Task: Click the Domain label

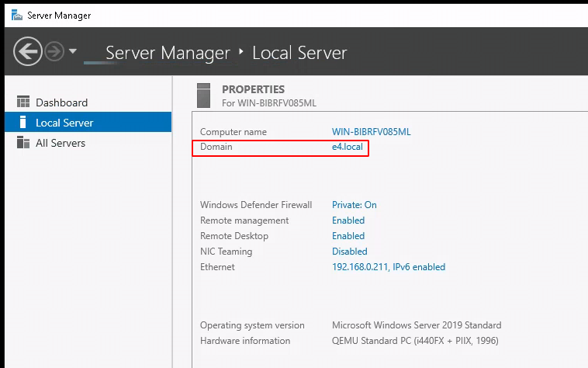Action: click(216, 147)
